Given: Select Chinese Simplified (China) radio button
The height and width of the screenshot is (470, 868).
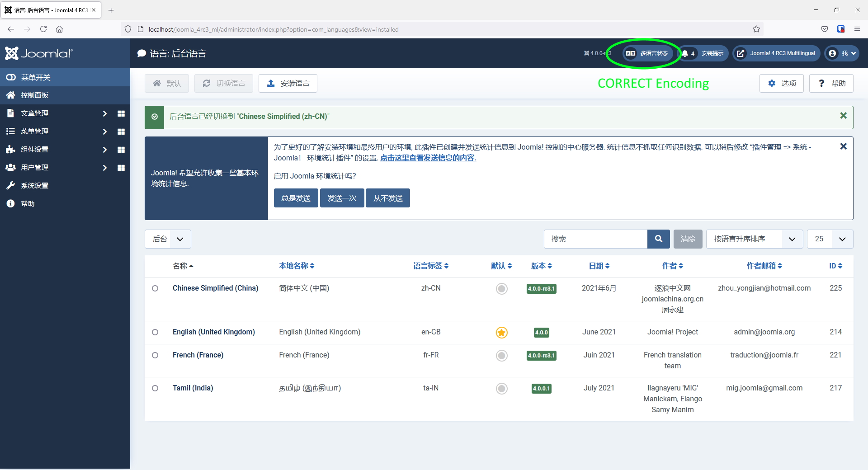Looking at the screenshot, I should 155,288.
